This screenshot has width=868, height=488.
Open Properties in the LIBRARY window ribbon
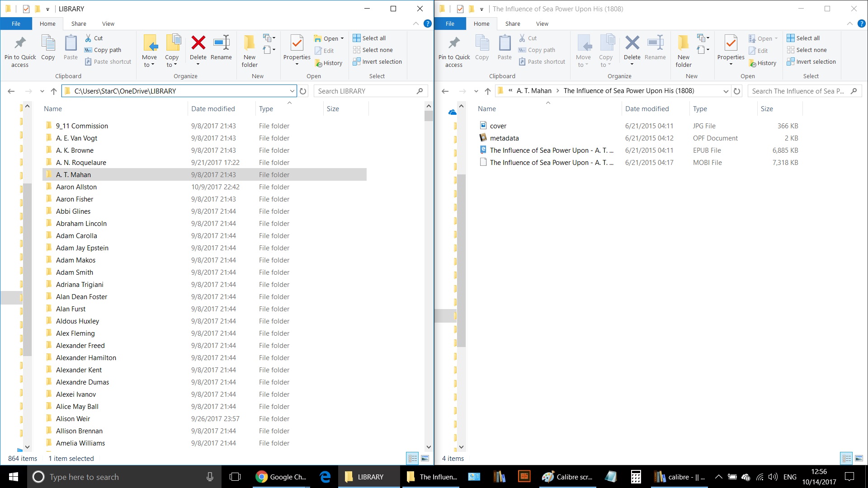tap(297, 44)
